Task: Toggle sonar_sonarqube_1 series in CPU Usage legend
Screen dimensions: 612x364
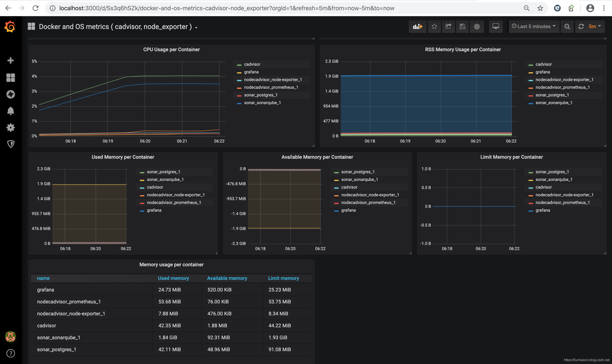Action: click(x=262, y=103)
